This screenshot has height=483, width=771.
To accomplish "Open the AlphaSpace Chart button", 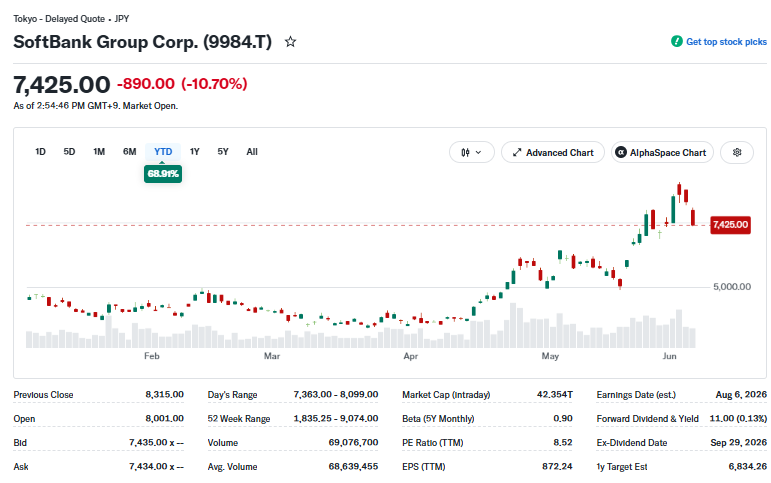I will point(662,152).
